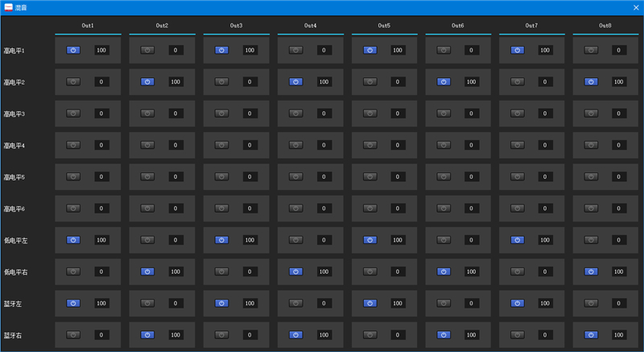This screenshot has height=352, width=644.
Task: Switch off 蓝牙左 to Out5 mix
Action: tap(370, 303)
